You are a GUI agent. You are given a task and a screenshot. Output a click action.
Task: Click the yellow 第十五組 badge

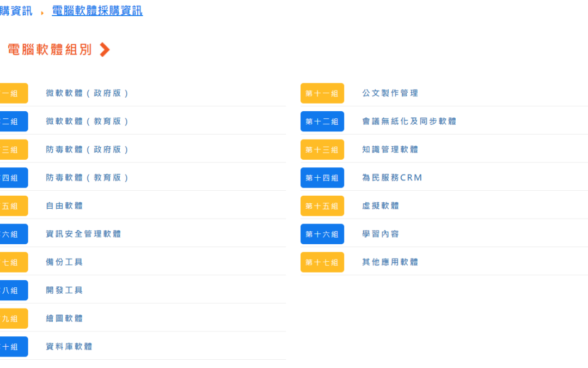(322, 206)
